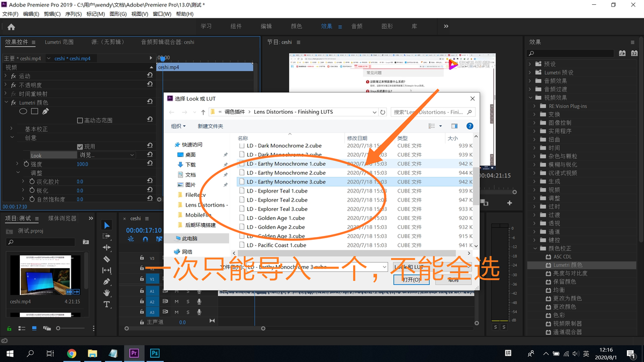Open the Sequence menu
Screen dimensions: 644x362
(74, 14)
